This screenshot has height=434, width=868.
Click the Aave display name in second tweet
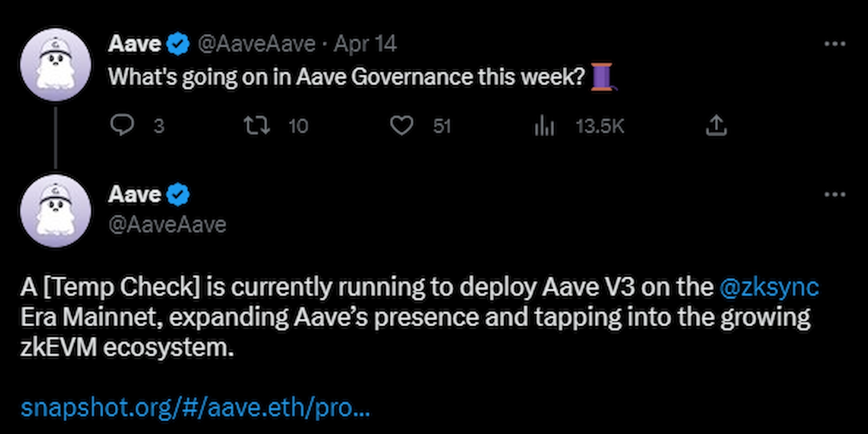[x=135, y=195]
